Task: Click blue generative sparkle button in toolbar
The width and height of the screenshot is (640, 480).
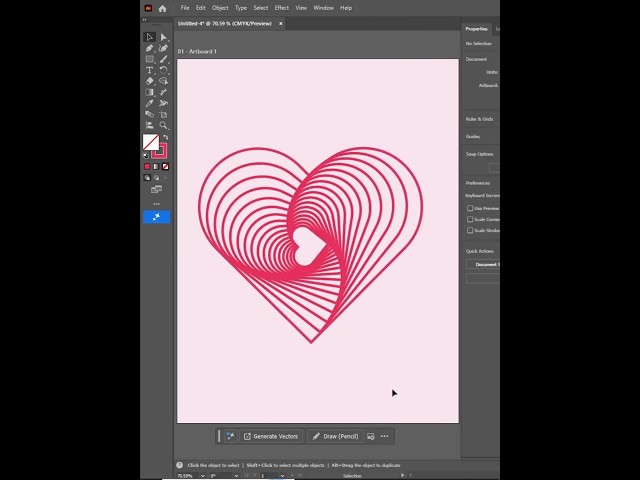Action: 156,217
